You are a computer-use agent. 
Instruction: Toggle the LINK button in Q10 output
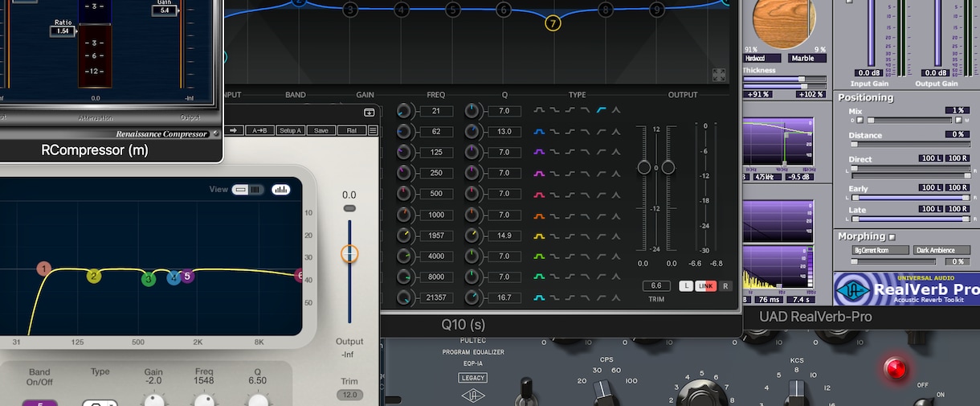pos(705,286)
